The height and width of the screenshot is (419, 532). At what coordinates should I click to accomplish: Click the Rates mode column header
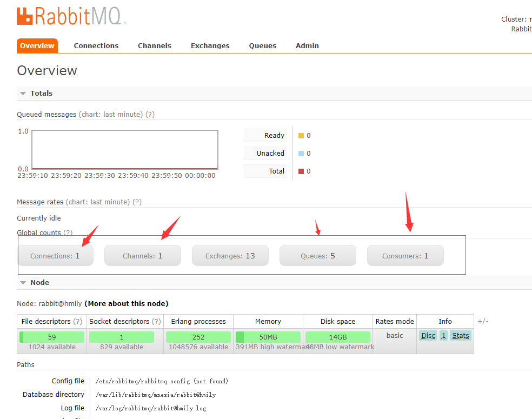point(395,321)
